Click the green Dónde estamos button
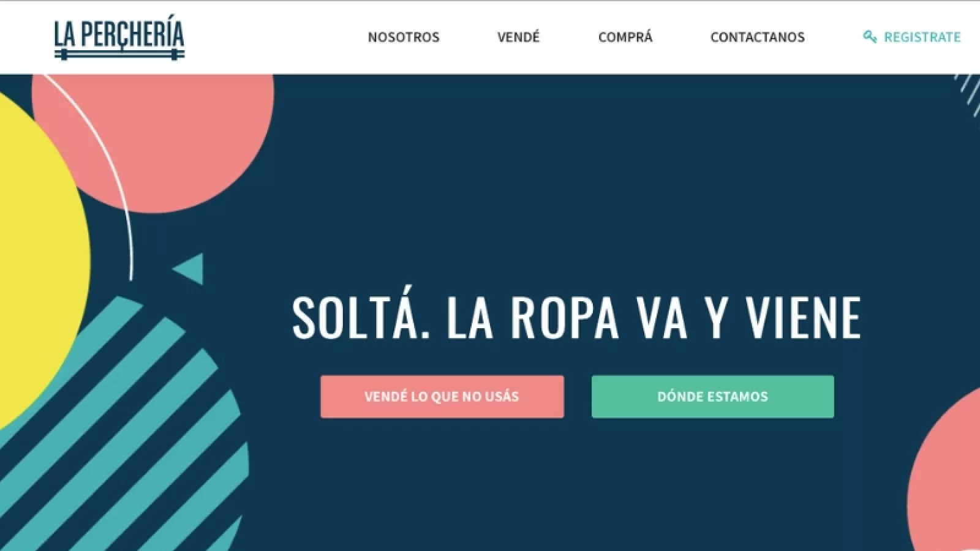This screenshot has width=980, height=551. click(713, 397)
